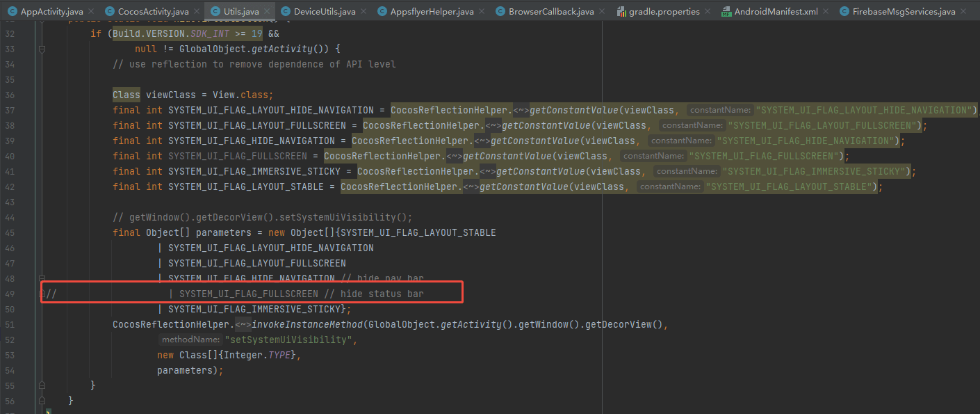Click "parameters);" on line 54
The height and width of the screenshot is (414, 980).
point(190,370)
